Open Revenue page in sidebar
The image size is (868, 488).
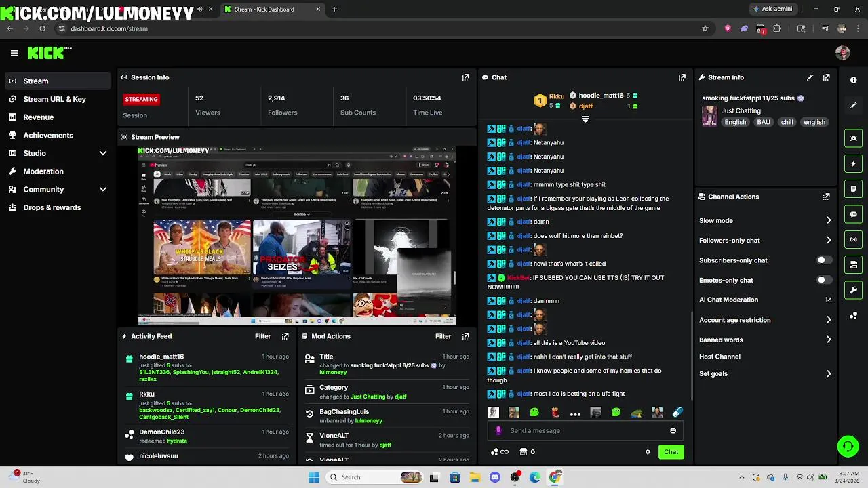coord(58,117)
